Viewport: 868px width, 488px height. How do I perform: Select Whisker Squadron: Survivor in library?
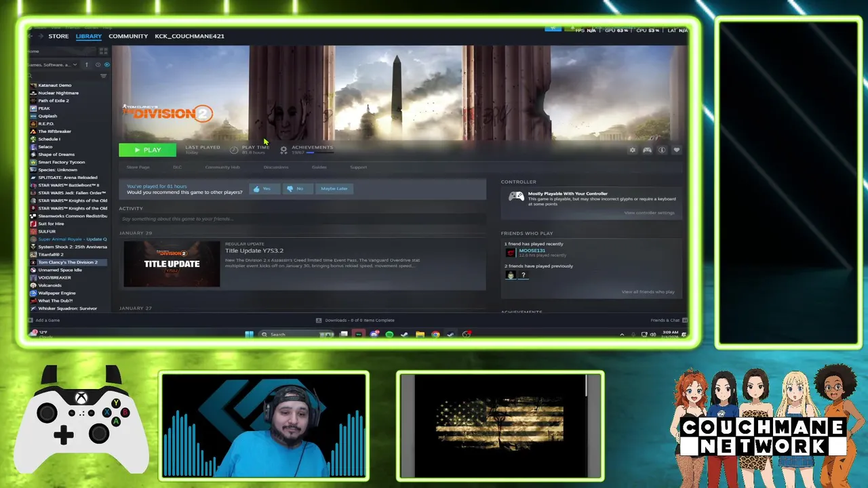pyautogui.click(x=68, y=308)
